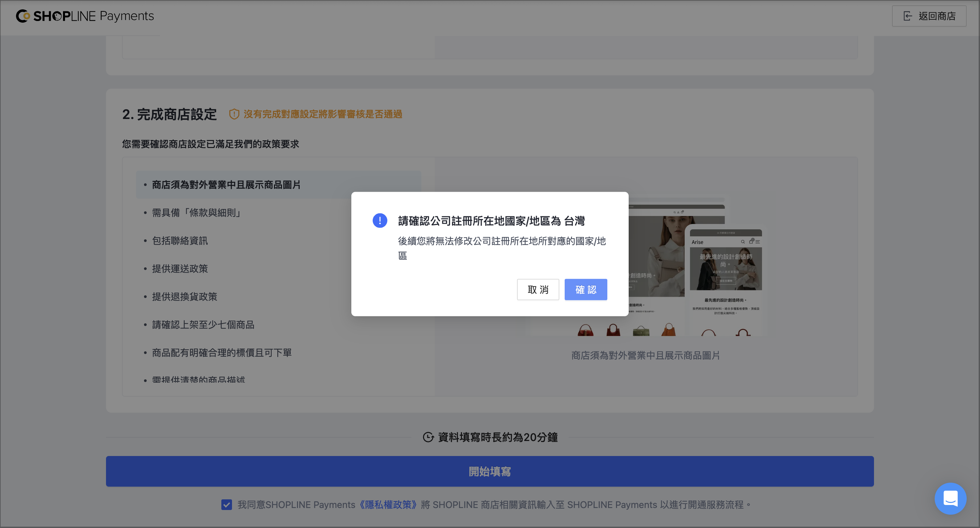
Task: Select 包括聯絡資訊 list item
Action: pyautogui.click(x=180, y=241)
